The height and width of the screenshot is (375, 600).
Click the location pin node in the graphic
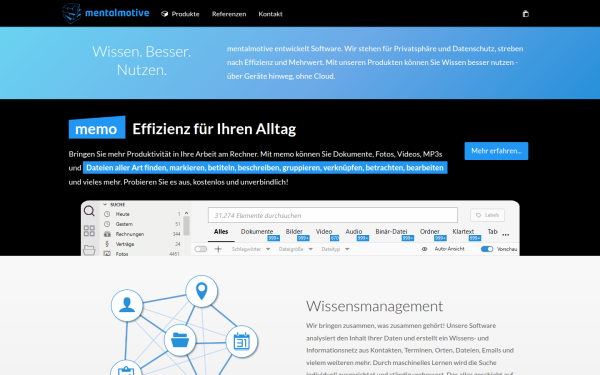202,291
